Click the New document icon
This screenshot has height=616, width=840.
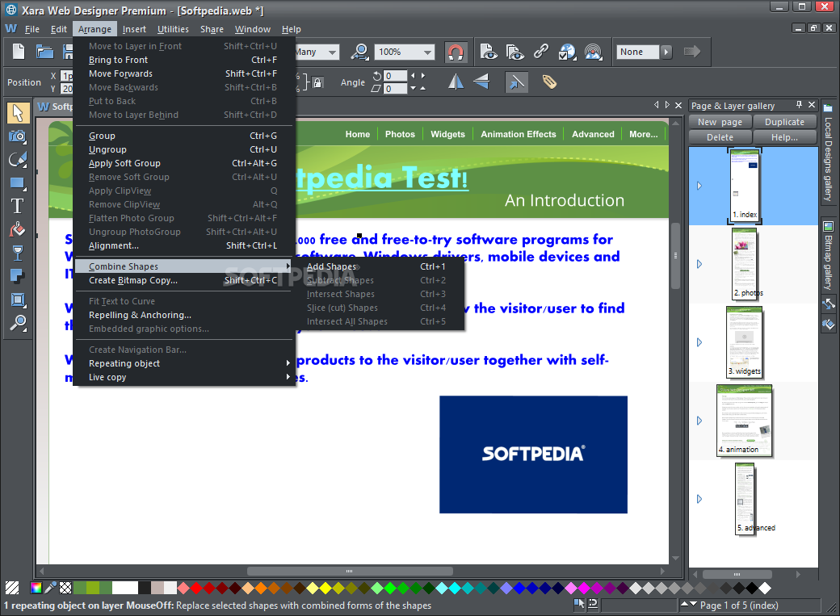point(19,52)
